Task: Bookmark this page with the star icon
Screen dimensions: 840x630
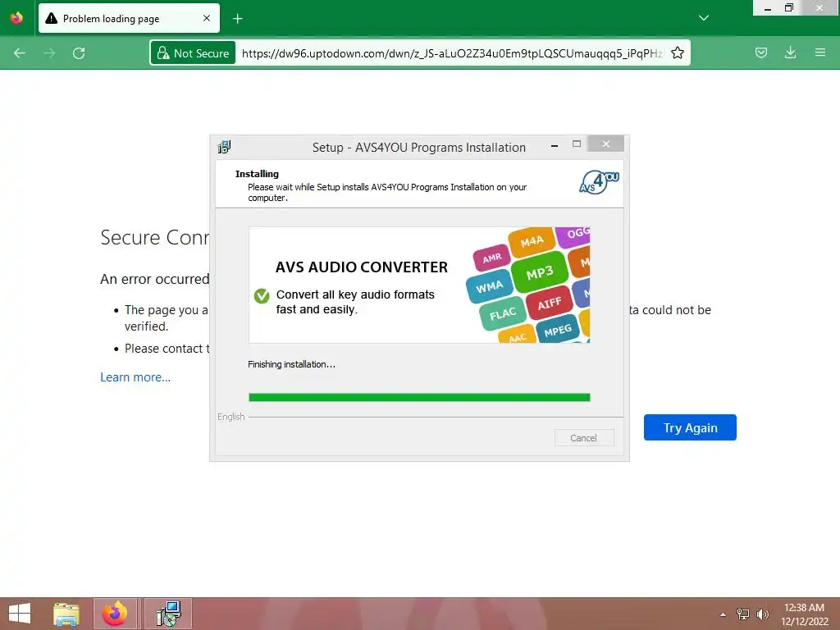Action: click(x=677, y=53)
